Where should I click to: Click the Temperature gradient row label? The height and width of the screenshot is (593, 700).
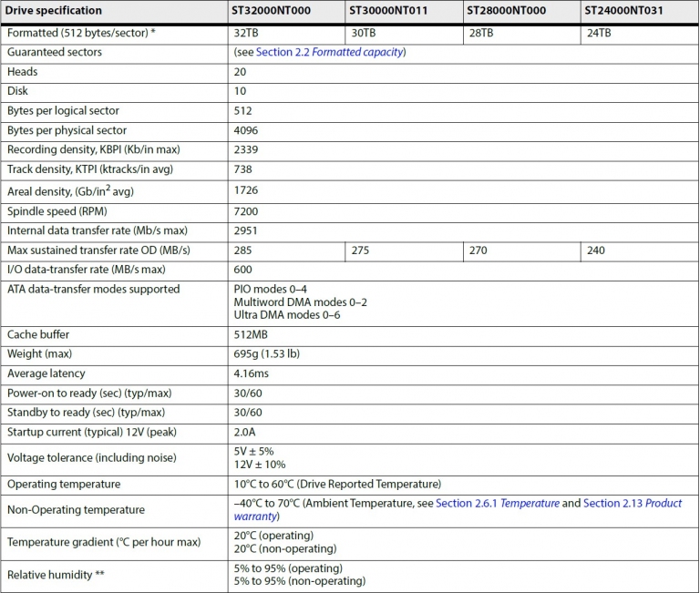tap(104, 542)
